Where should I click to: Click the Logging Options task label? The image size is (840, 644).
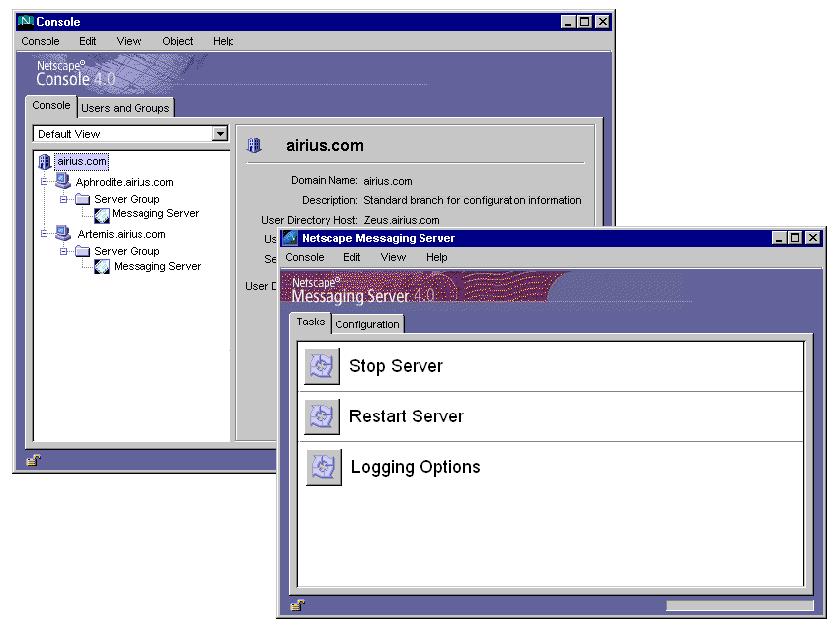point(416,467)
